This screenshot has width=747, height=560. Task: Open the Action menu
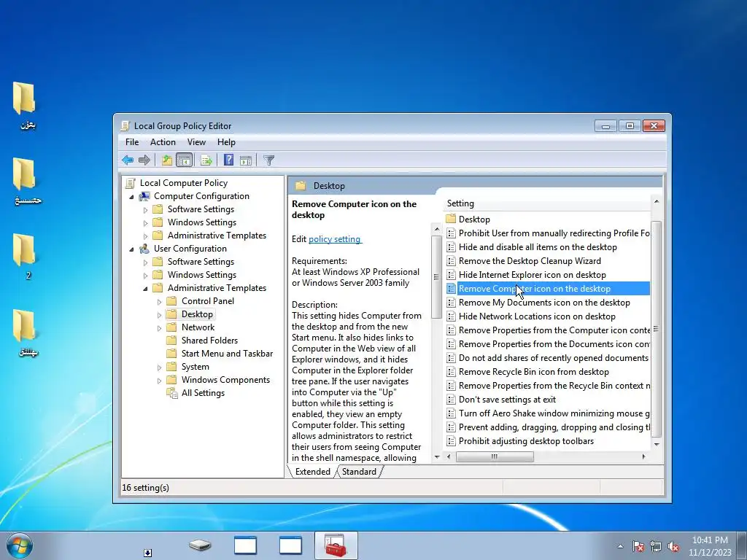point(163,142)
